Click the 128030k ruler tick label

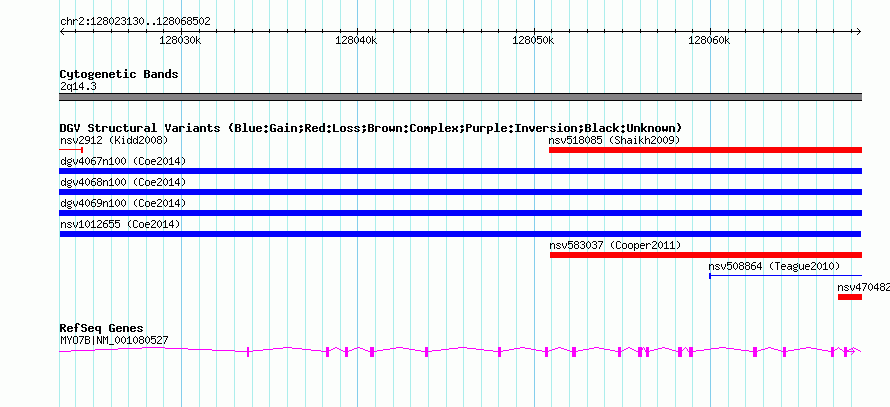pos(180,41)
